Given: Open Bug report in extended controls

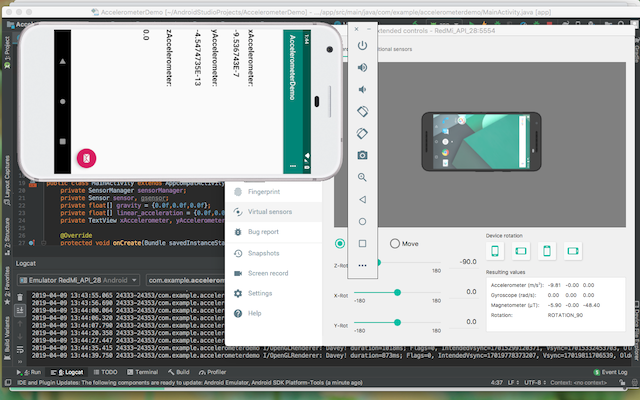Looking at the screenshot, I should 273,232.
